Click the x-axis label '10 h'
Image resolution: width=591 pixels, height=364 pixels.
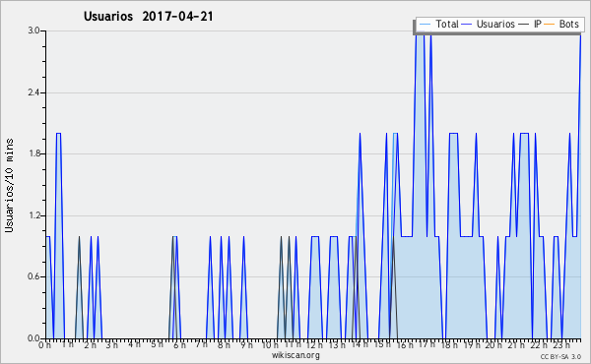point(270,344)
